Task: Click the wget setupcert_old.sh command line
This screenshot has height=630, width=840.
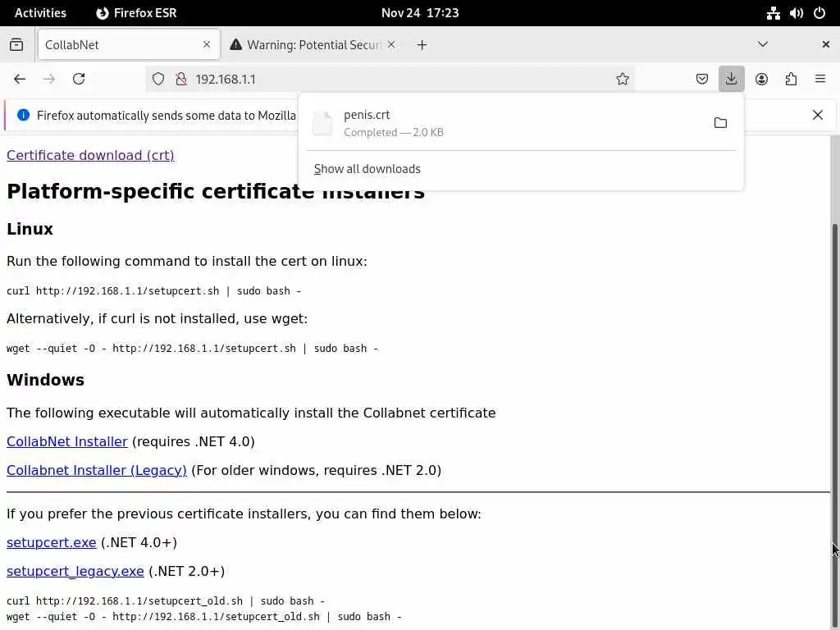Action: 204,617
